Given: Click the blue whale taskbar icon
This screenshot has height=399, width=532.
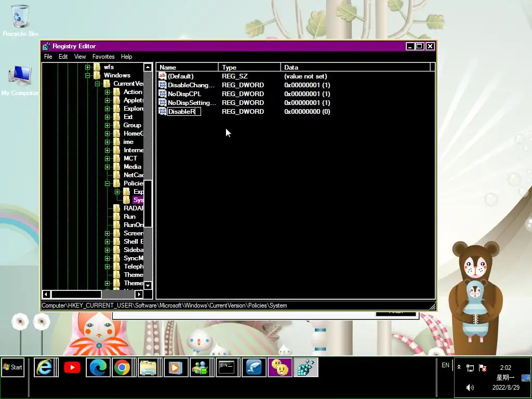Looking at the screenshot, I should (254, 367).
